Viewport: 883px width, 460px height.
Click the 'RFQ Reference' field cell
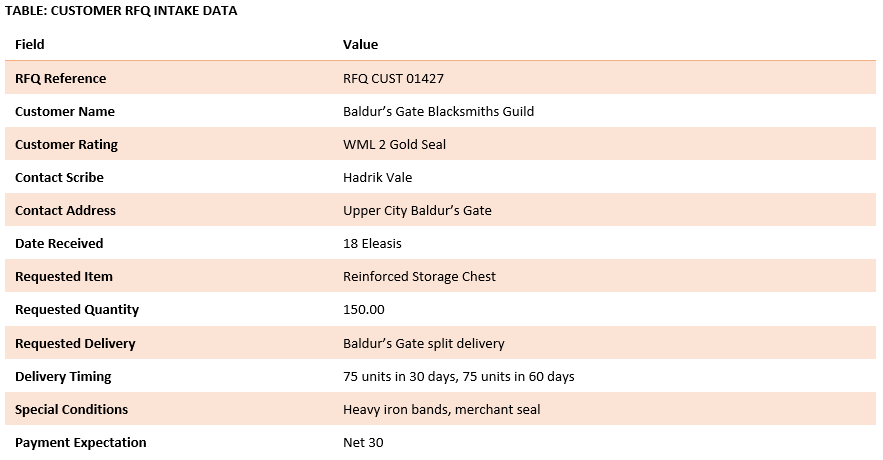[60, 78]
